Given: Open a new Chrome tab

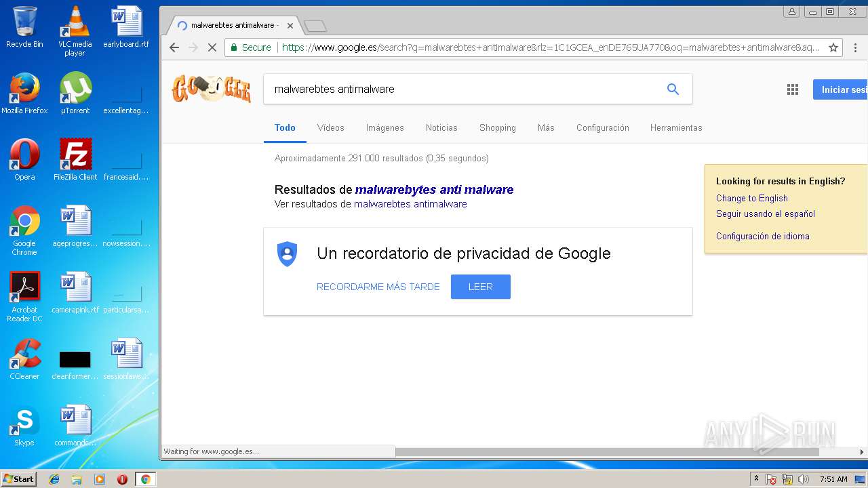Looking at the screenshot, I should 315,26.
